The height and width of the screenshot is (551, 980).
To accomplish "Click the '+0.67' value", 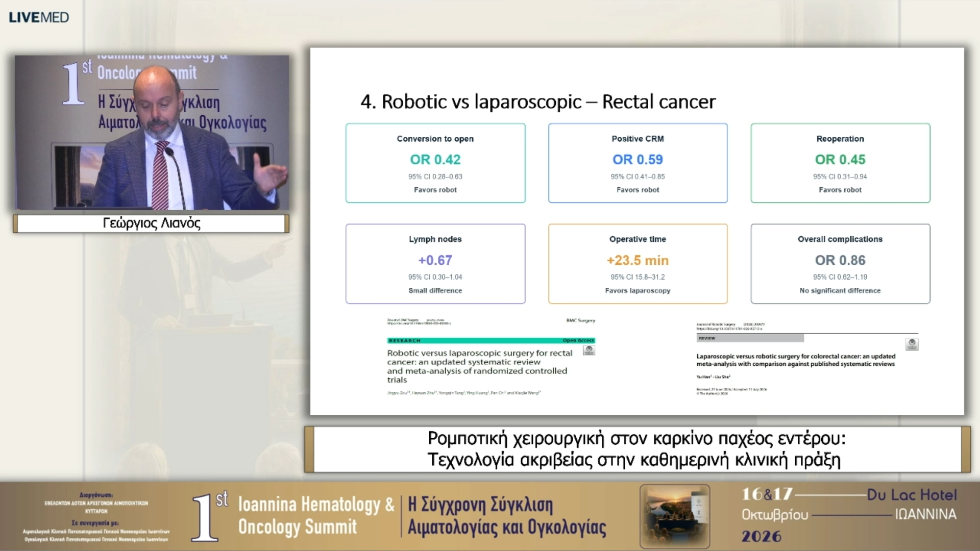I will coord(435,260).
